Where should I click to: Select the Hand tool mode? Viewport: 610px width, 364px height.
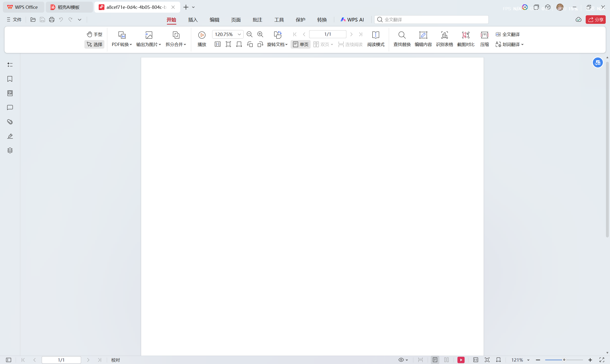95,34
